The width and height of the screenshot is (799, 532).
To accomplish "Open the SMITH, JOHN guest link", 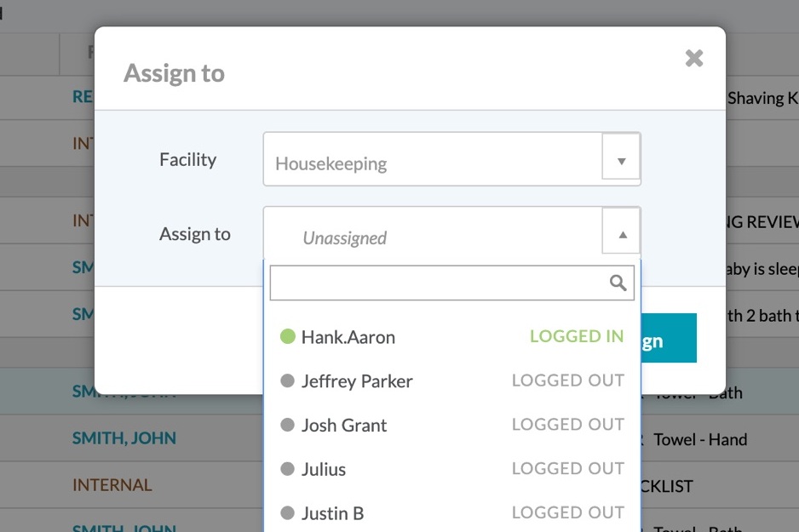I will click(x=124, y=438).
